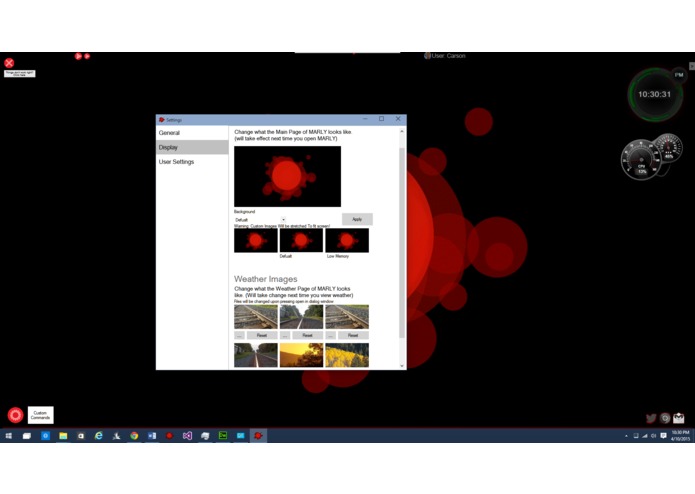Viewport: 695px width, 494px height.
Task: Click the middle road weather image thumbnail
Action: click(x=301, y=316)
